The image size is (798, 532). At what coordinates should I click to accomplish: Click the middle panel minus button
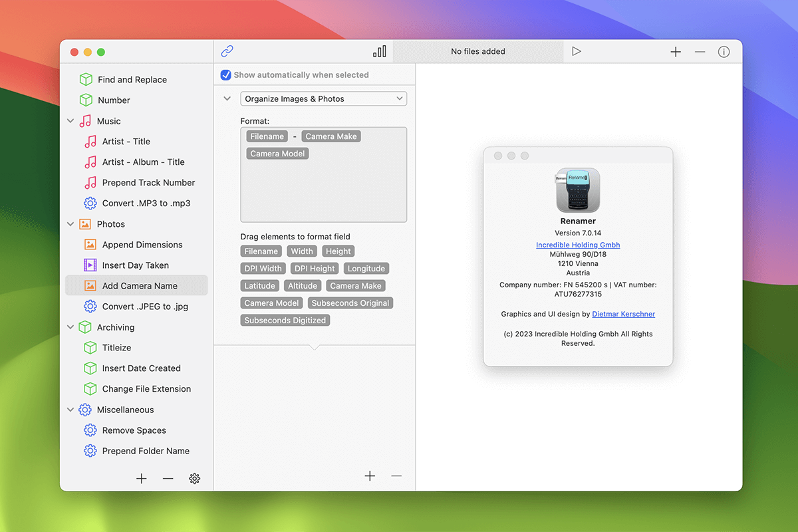(396, 475)
